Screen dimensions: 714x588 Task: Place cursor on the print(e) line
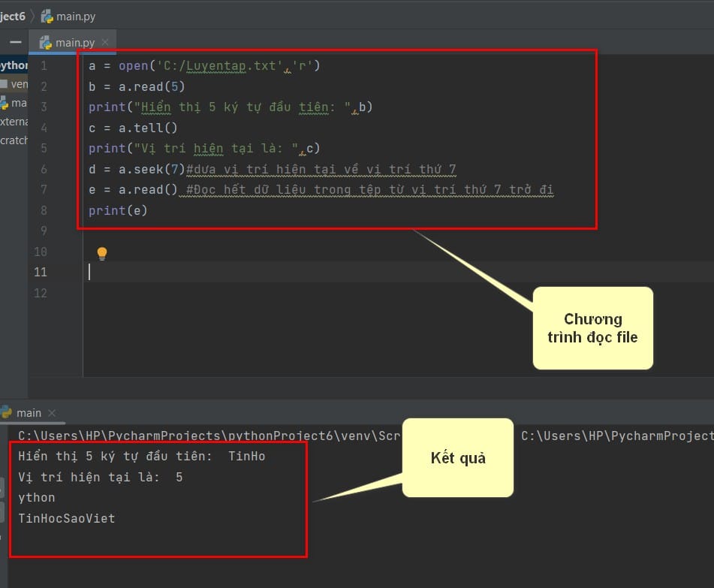118,210
